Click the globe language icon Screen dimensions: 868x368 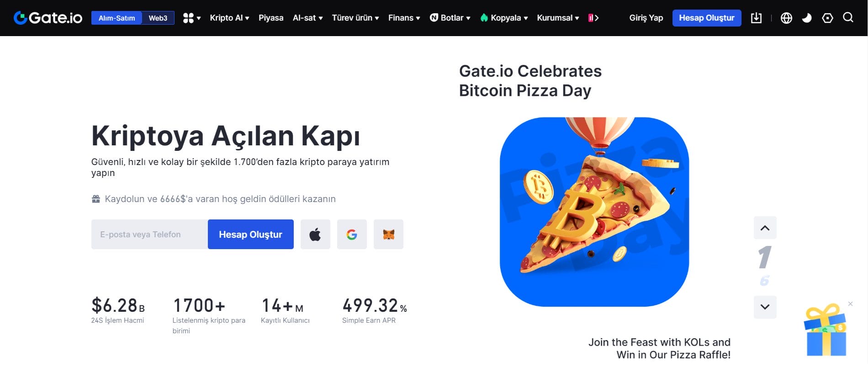[x=786, y=18]
